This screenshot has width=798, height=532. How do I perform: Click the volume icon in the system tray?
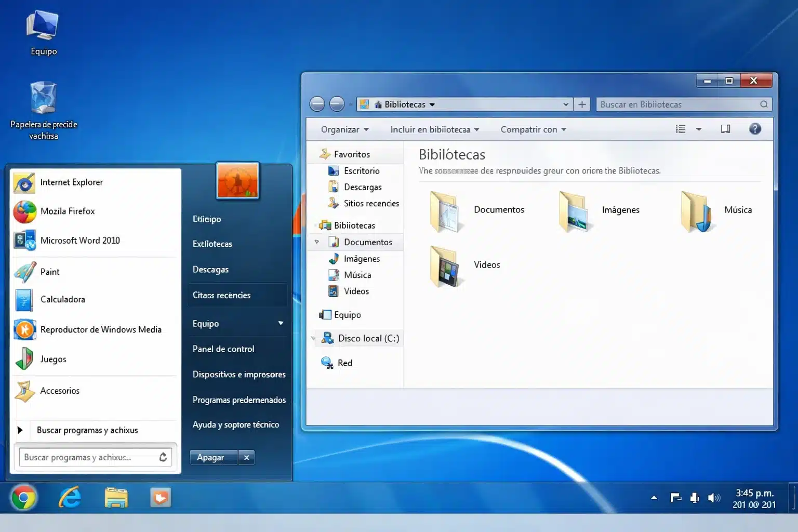tap(713, 497)
